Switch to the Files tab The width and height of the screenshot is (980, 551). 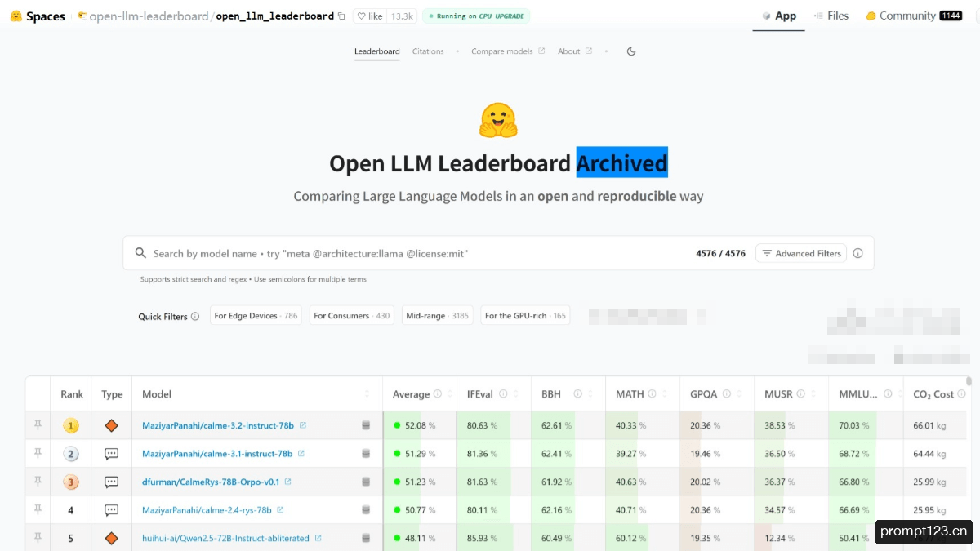coord(831,16)
